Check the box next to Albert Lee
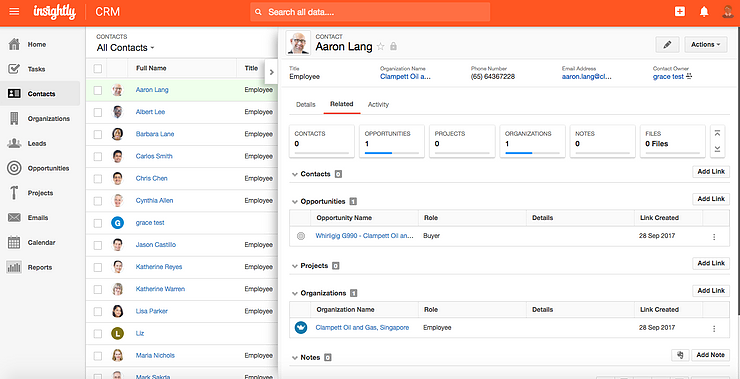The height and width of the screenshot is (379, 740). [x=98, y=112]
